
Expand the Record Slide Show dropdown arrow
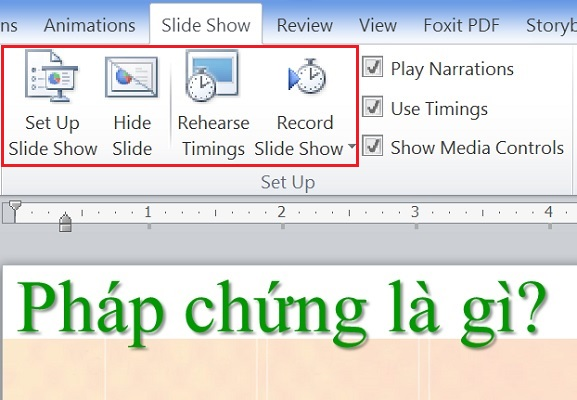pyautogui.click(x=352, y=146)
